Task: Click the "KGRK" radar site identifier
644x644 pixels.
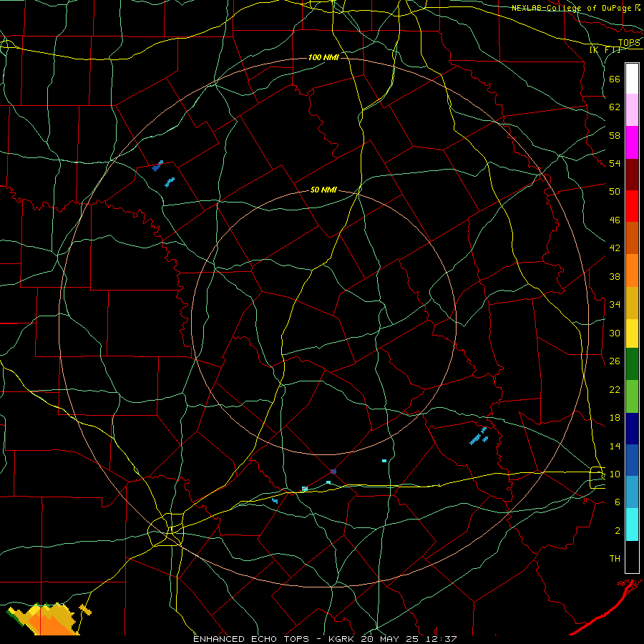Action: [341, 639]
